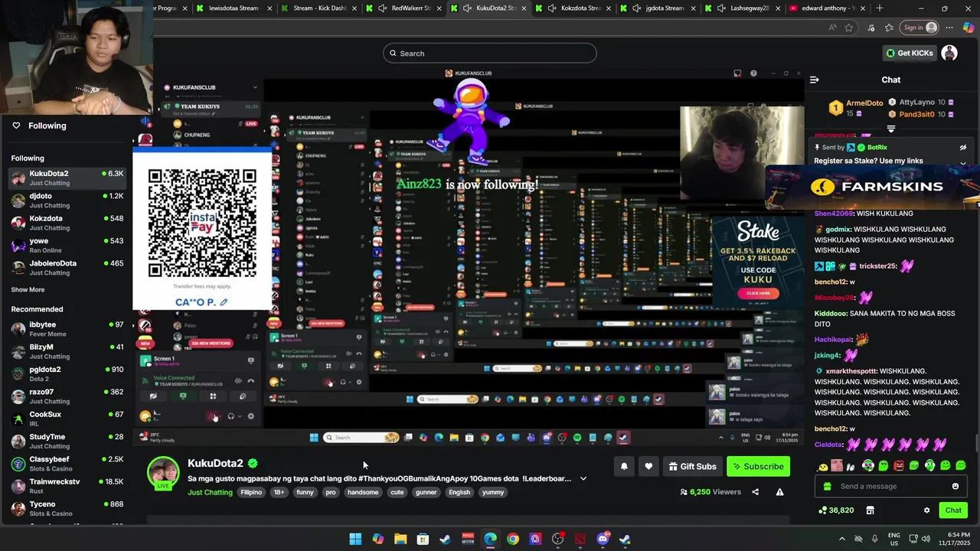Screen dimensions: 980x551
Task: Open the channel points shop icon
Action: point(870,510)
